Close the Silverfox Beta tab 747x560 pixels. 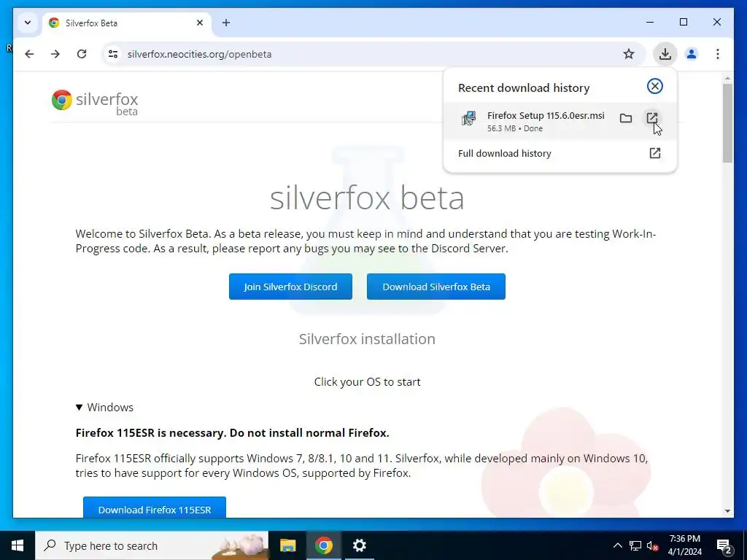[x=200, y=23]
